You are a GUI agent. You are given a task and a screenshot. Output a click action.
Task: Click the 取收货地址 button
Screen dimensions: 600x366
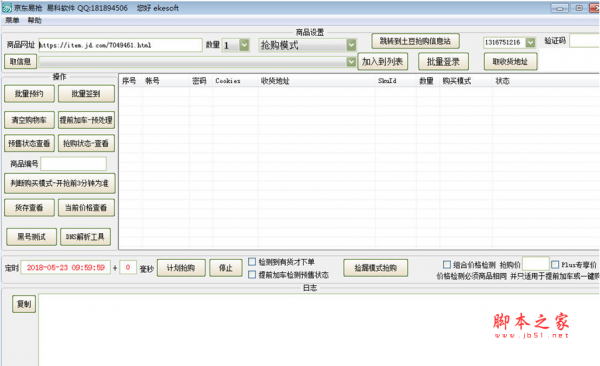[x=510, y=62]
